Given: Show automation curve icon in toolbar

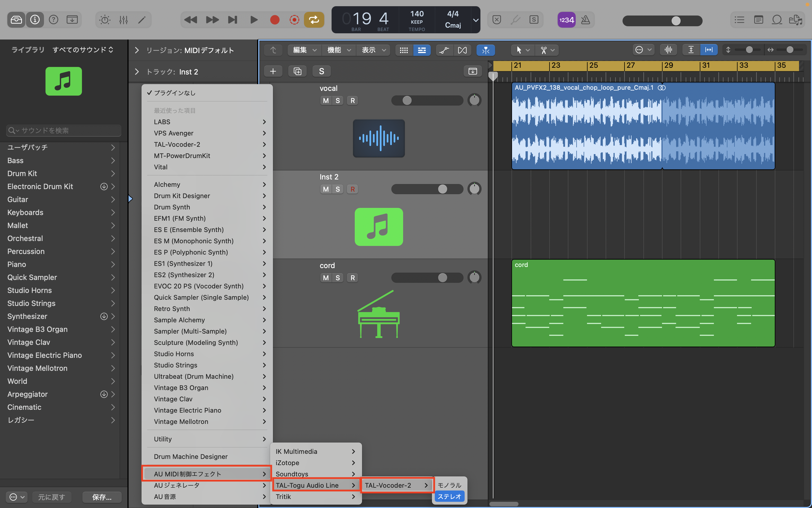Looking at the screenshot, I should pyautogui.click(x=444, y=50).
